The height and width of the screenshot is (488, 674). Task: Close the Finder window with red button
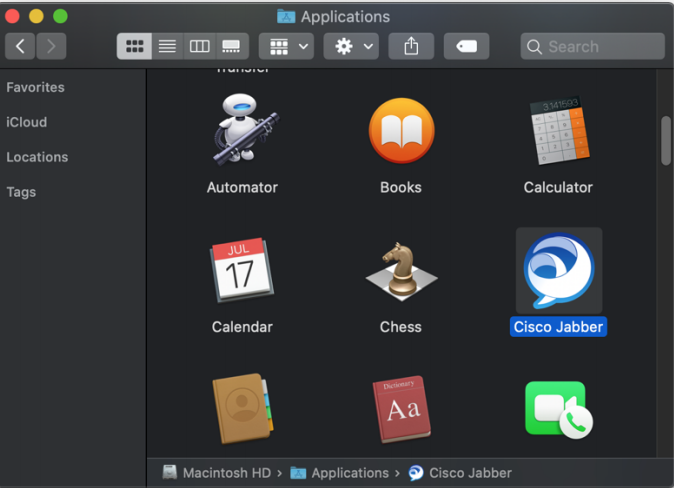12,16
